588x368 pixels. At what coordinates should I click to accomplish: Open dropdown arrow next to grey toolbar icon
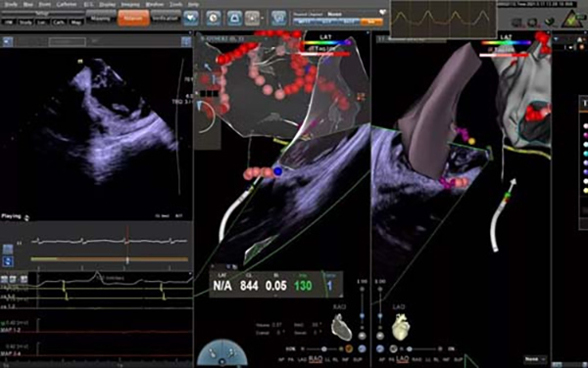[x=262, y=19]
